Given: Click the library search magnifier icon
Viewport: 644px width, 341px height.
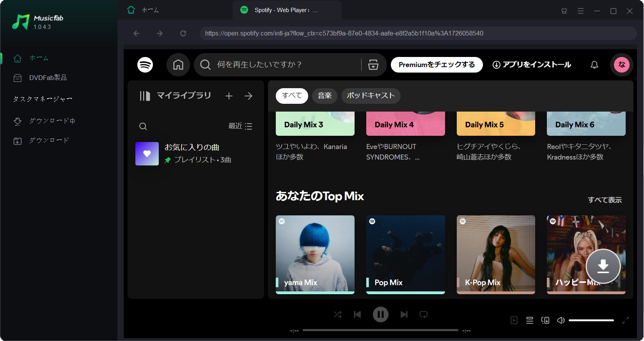Looking at the screenshot, I should [143, 126].
